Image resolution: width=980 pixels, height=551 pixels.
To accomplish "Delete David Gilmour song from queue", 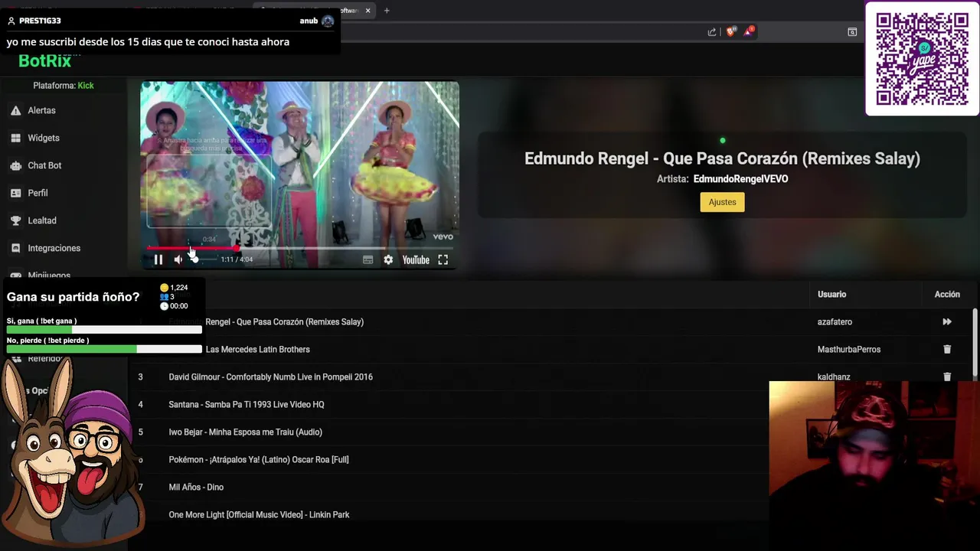I will coord(947,377).
